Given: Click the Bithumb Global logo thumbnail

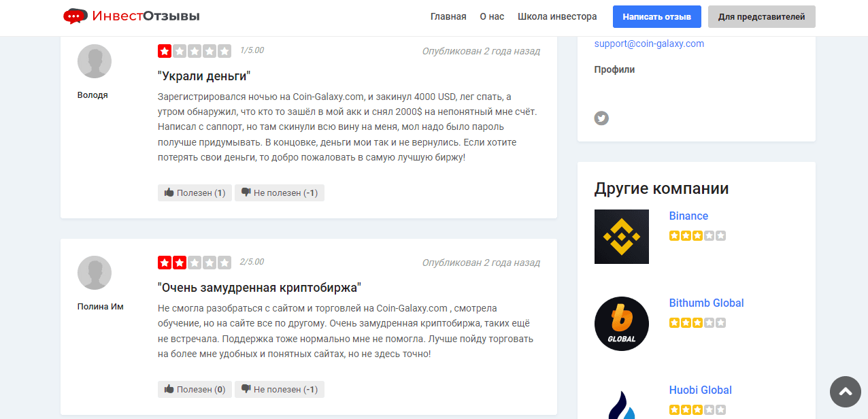Looking at the screenshot, I should (621, 324).
